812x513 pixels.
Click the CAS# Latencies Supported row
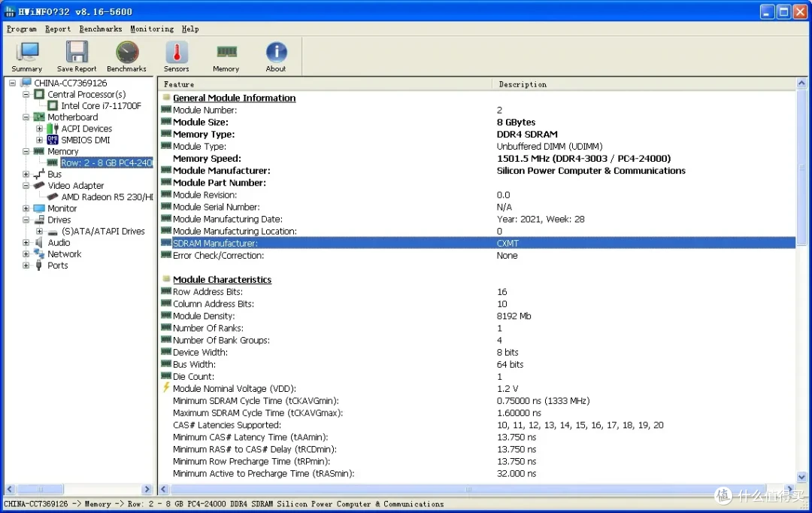(x=477, y=425)
